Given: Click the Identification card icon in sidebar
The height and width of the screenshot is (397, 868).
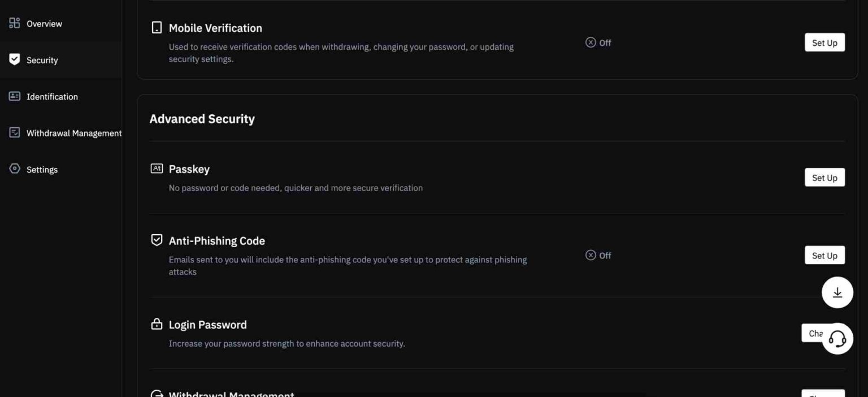Looking at the screenshot, I should [14, 96].
